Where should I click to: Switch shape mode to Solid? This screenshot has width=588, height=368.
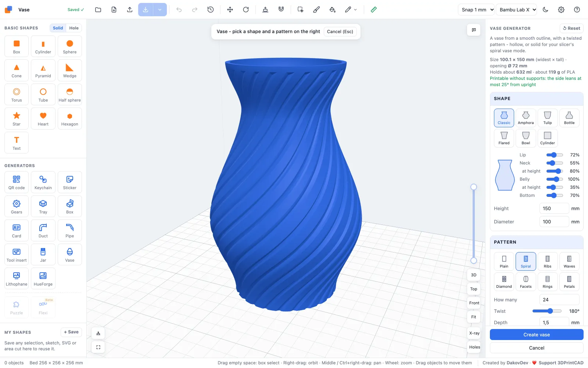pos(58,28)
